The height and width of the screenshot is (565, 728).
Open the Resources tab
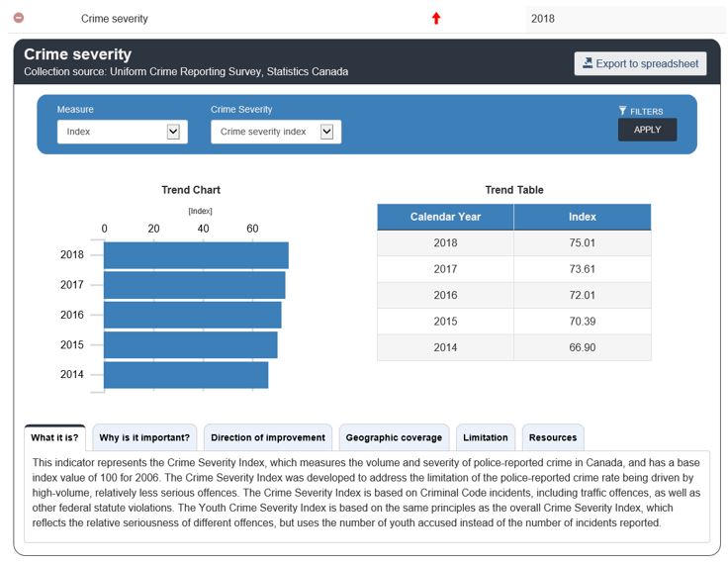point(553,437)
